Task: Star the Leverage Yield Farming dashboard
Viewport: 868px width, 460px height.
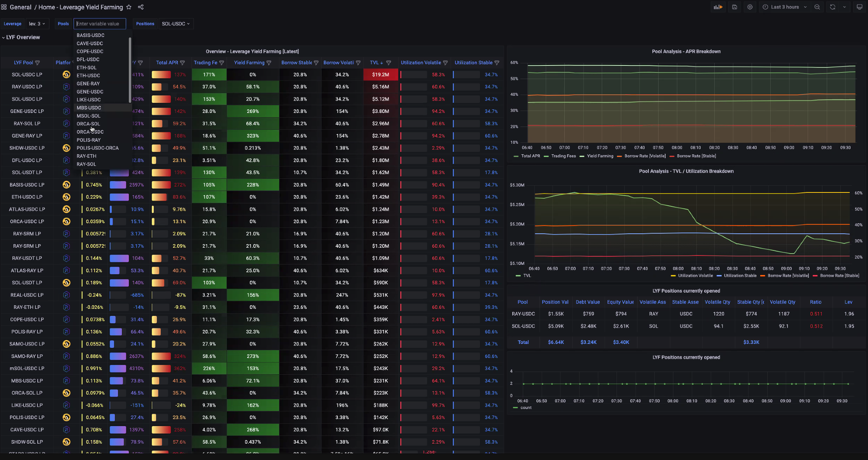Action: (129, 7)
